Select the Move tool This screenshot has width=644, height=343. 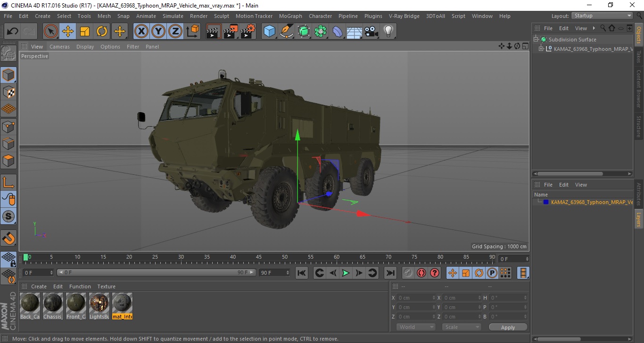tap(68, 32)
